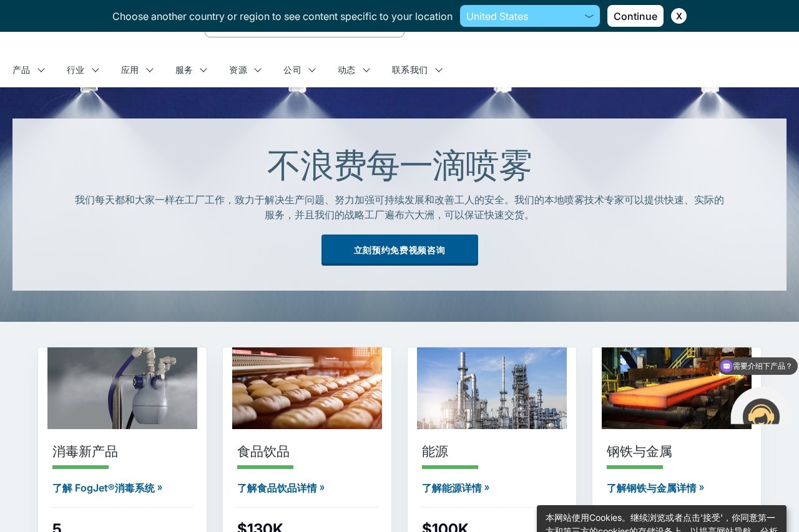Click the chevron next to 服务

[203, 70]
